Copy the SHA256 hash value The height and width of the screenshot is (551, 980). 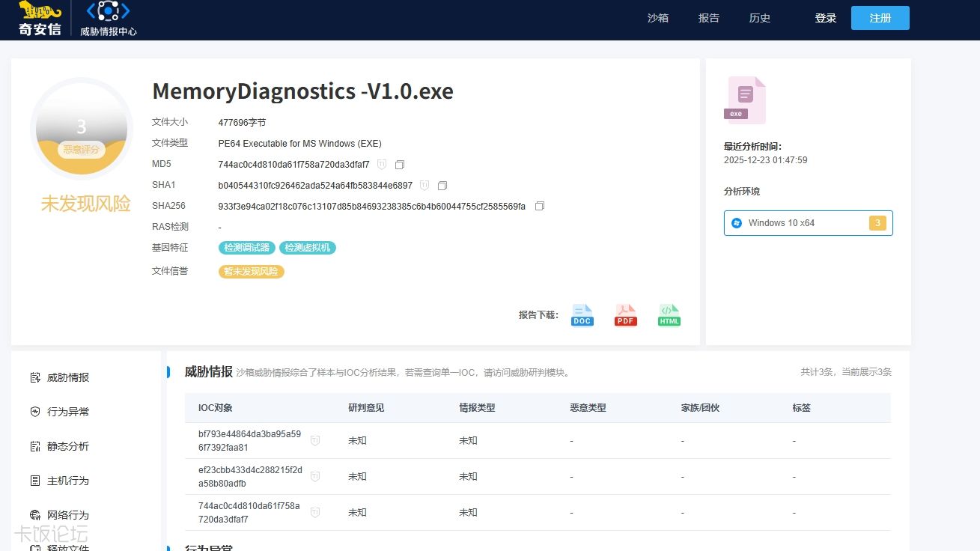coord(540,205)
